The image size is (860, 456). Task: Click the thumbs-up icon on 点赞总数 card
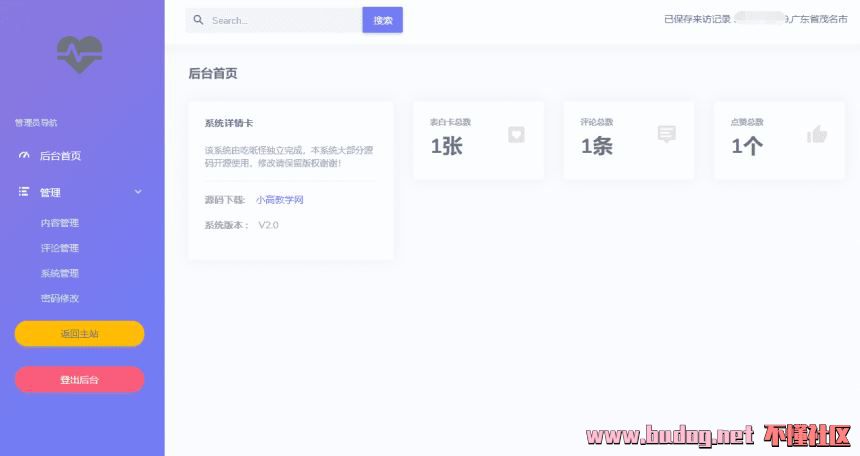tap(817, 134)
